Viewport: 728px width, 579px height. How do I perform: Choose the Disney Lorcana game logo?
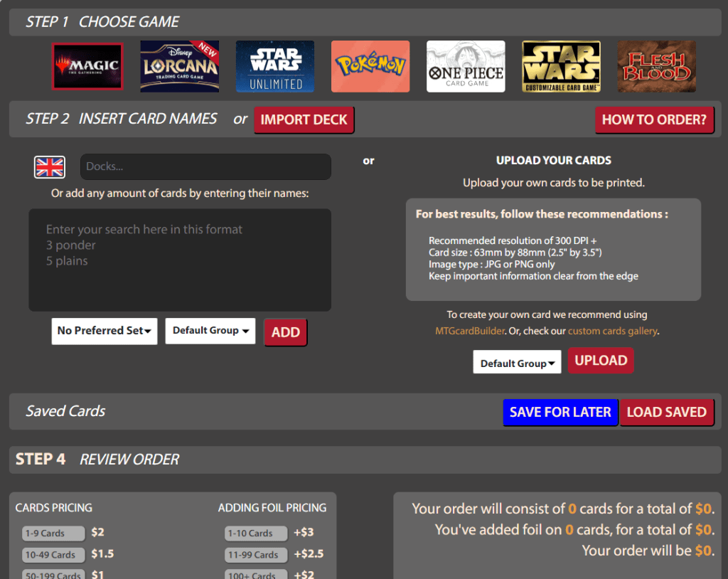click(x=180, y=66)
